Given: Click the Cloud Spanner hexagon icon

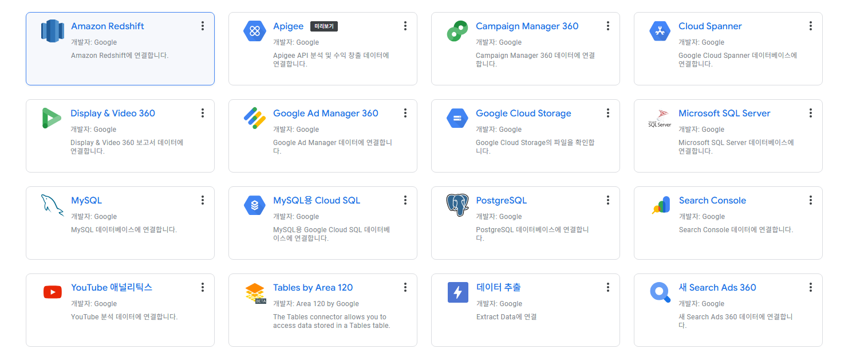Looking at the screenshot, I should point(660,30).
